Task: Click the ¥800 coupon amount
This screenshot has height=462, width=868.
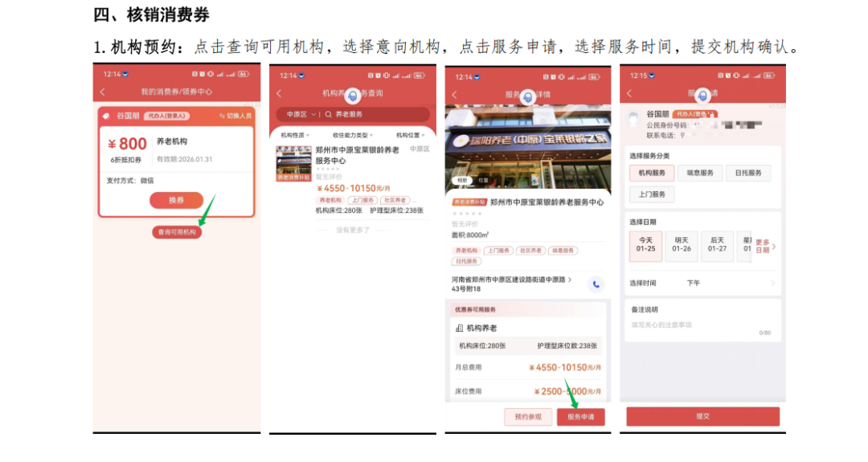Action: tap(127, 144)
